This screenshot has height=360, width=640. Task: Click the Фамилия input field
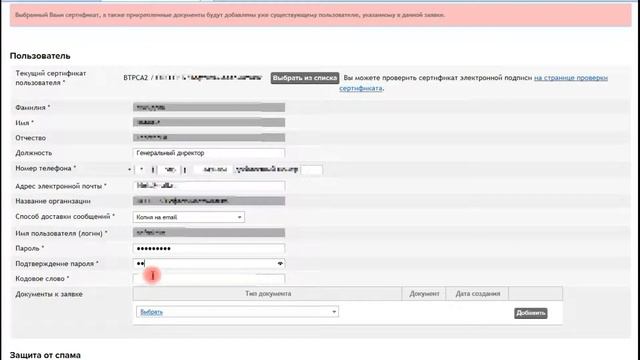[209, 108]
